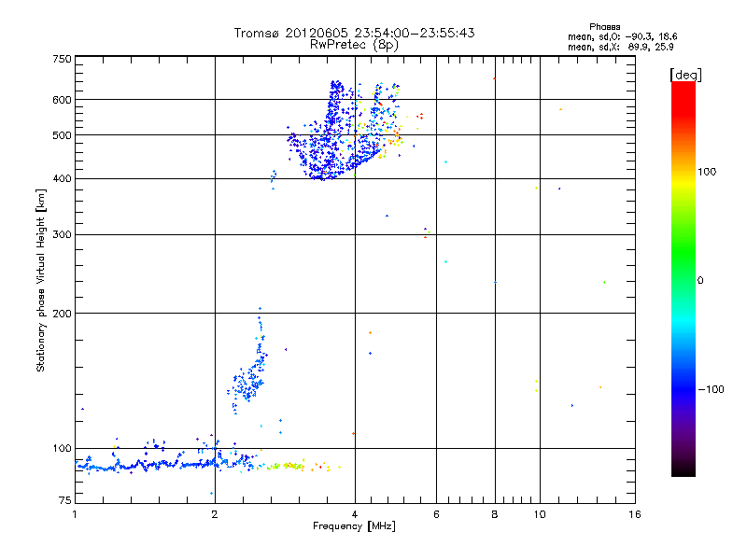Click the x-axis '2' tick label
This screenshot has width=747, height=560.
[x=215, y=514]
